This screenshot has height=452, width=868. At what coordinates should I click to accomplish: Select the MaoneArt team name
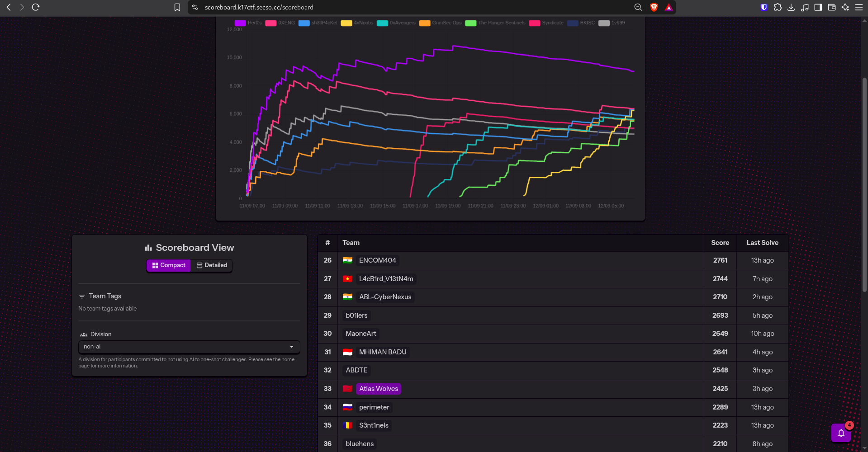point(361,334)
